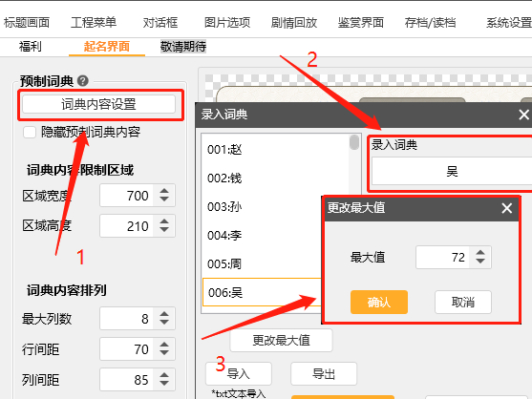The width and height of the screenshot is (532, 399).
Task: Select dictionary entry 003:孙
Action: click(262, 206)
